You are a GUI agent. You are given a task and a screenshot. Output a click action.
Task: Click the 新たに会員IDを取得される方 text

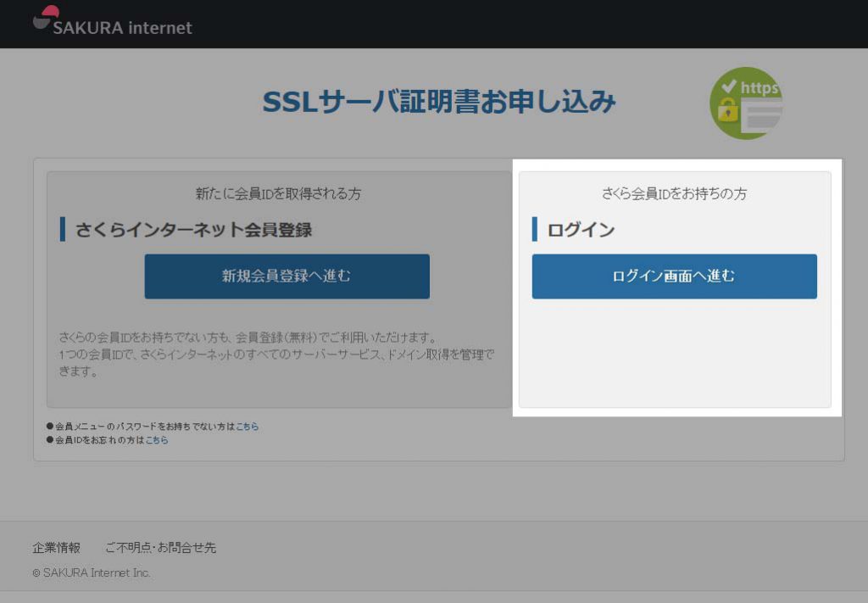278,193
